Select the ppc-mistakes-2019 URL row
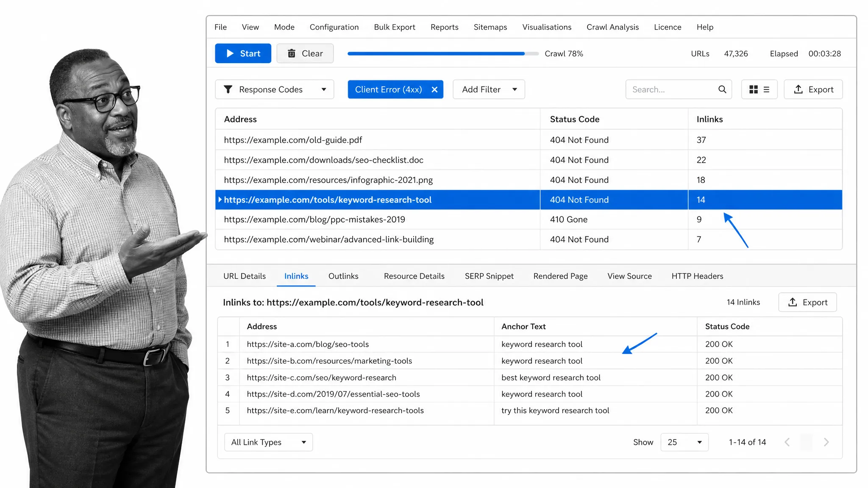Screen dimensions: 868x488 (529, 219)
